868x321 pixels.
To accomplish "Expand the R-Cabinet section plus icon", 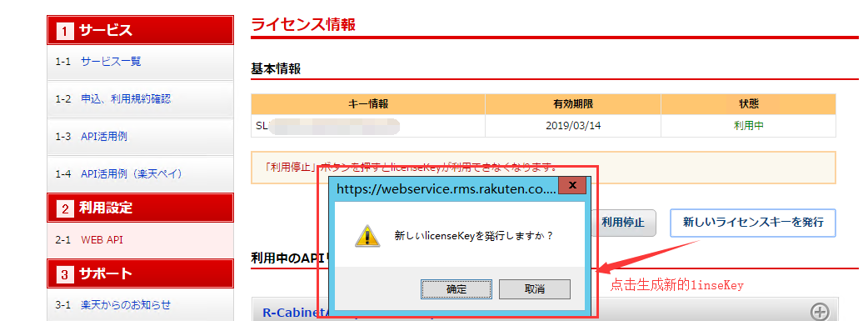I will point(820,311).
